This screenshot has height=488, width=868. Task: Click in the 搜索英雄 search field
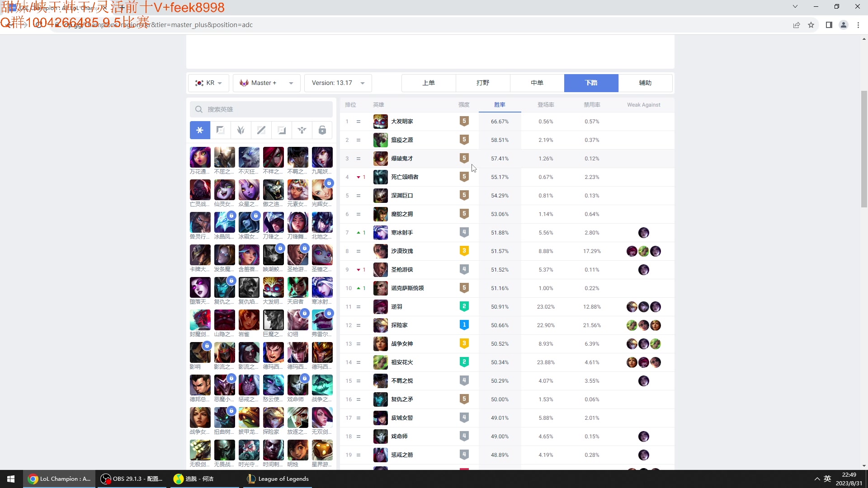pos(261,109)
